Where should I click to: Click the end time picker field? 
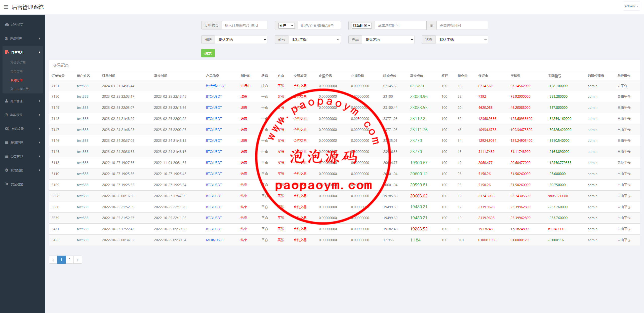tap(462, 25)
